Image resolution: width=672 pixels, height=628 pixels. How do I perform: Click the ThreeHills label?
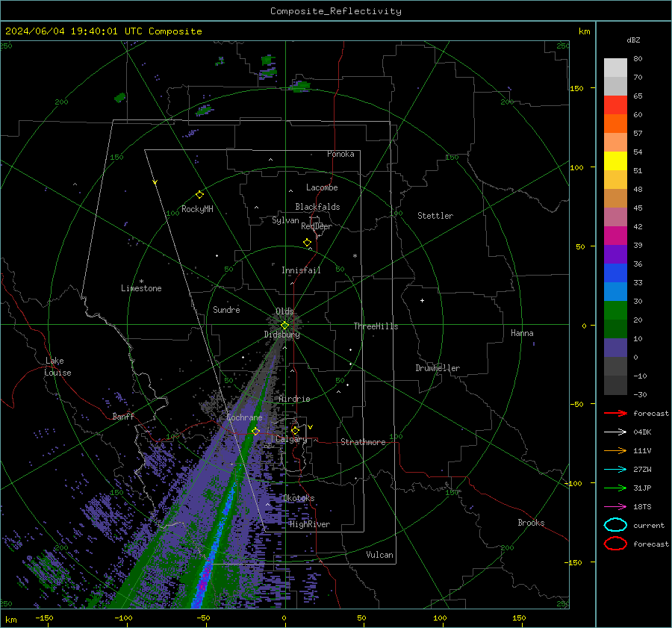pos(376,326)
